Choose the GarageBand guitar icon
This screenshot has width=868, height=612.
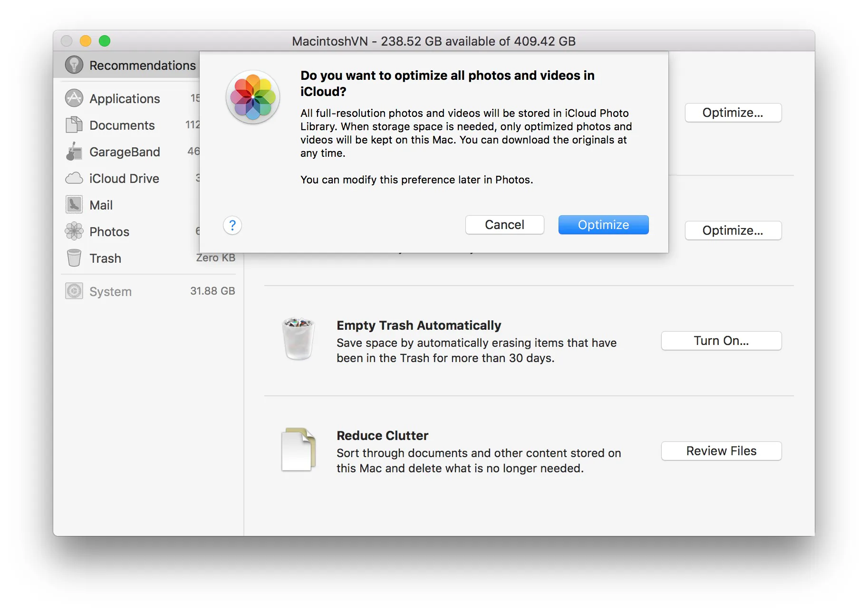coord(74,151)
